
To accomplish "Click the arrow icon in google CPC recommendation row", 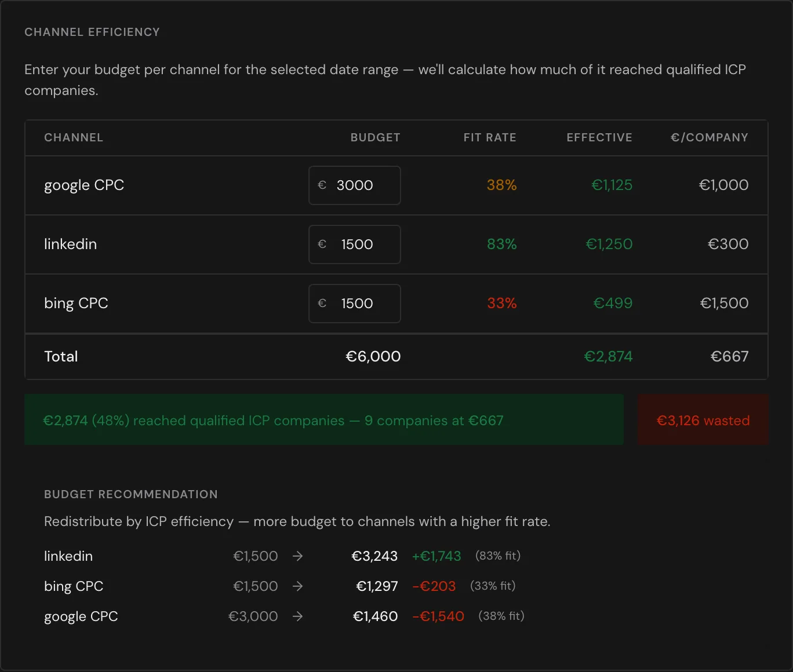I will [x=297, y=616].
